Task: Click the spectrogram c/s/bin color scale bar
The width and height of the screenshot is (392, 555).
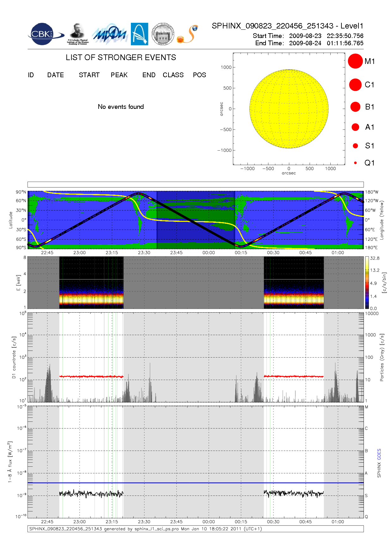Action: click(367, 282)
